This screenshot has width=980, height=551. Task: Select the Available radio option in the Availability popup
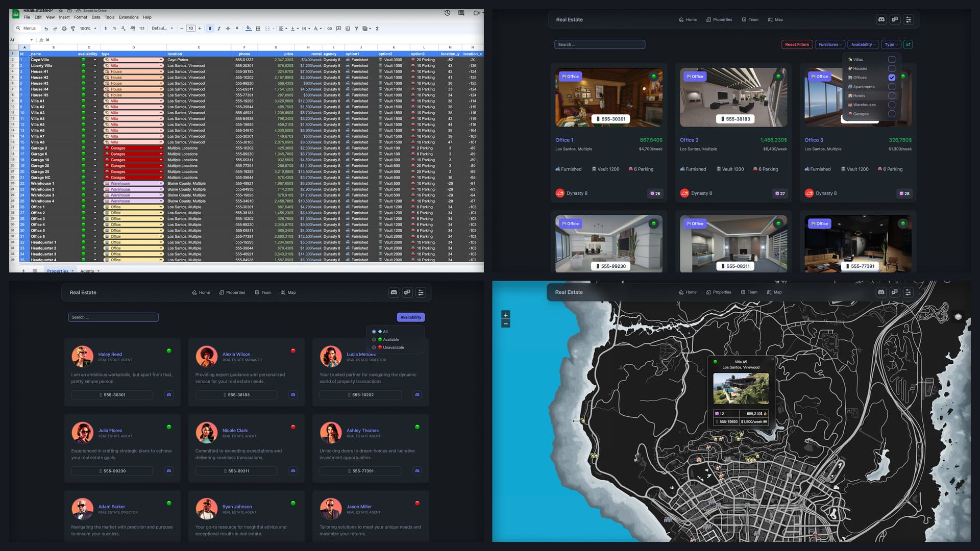click(x=374, y=339)
